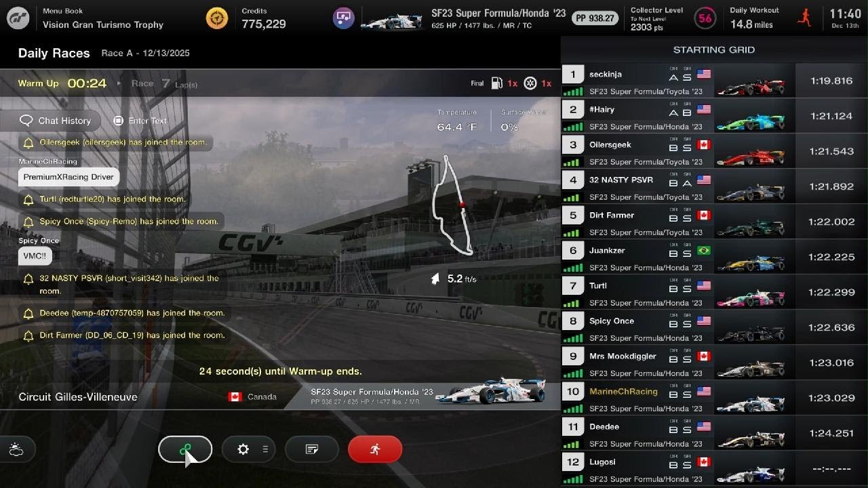Viewport: 868px width, 488px height.
Task: Click the clock showing 11:40
Action: coord(845,14)
